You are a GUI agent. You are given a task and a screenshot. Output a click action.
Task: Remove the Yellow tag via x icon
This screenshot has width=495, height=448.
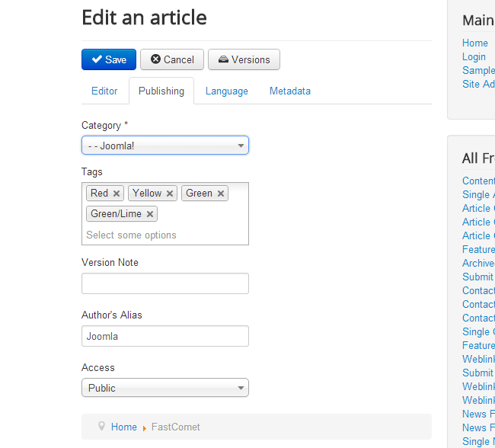tap(170, 194)
